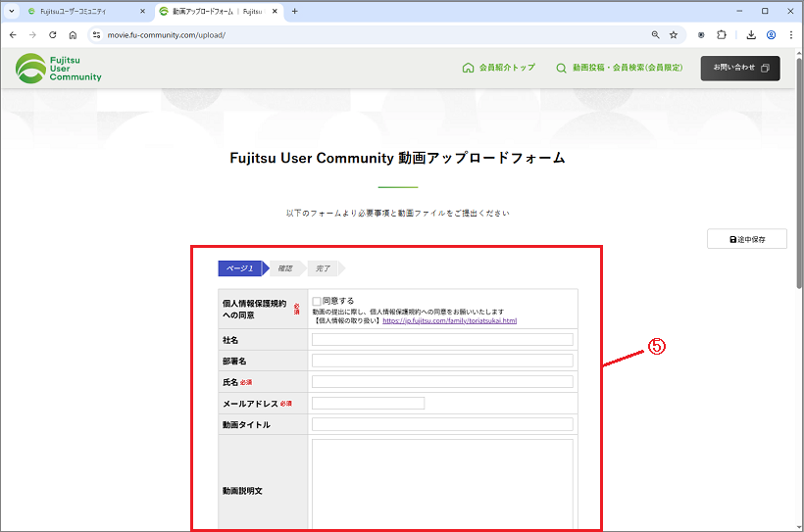The height and width of the screenshot is (532, 804).
Task: Open 会員紹介トップ navigation link
Action: pos(498,68)
